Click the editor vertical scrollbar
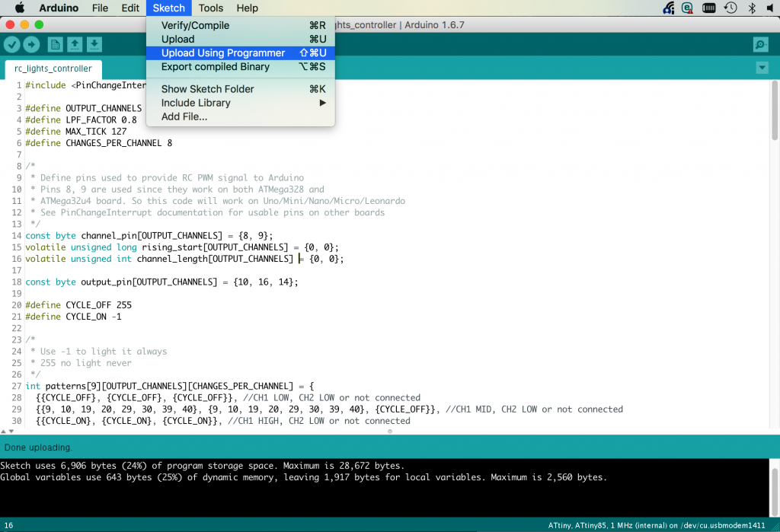 click(x=775, y=110)
